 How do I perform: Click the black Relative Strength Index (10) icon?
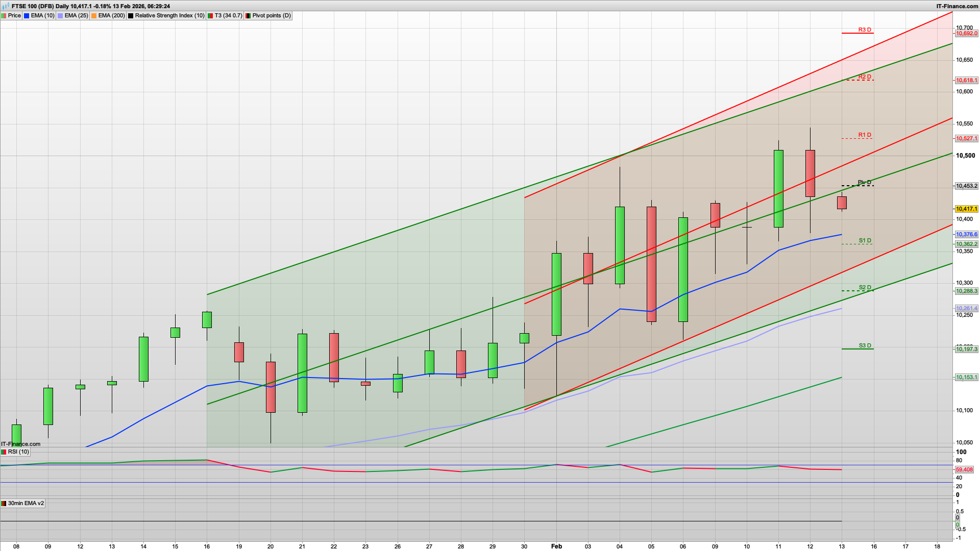click(131, 16)
